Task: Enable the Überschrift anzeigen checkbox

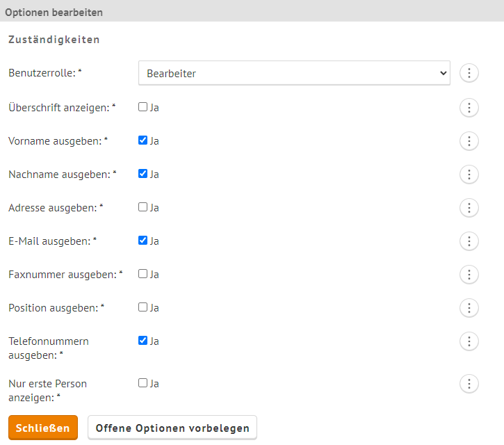Action: pyautogui.click(x=143, y=107)
